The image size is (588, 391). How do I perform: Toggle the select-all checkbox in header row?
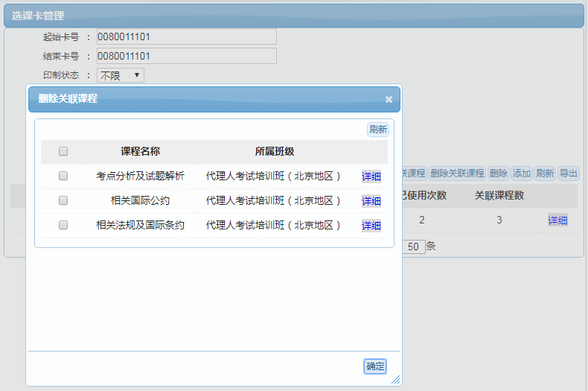pyautogui.click(x=63, y=151)
